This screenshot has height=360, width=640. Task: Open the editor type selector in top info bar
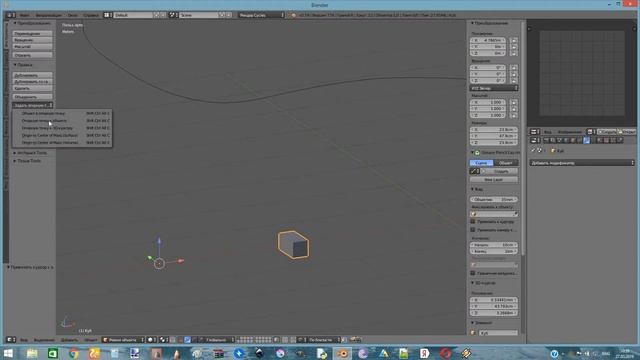[x=10, y=15]
